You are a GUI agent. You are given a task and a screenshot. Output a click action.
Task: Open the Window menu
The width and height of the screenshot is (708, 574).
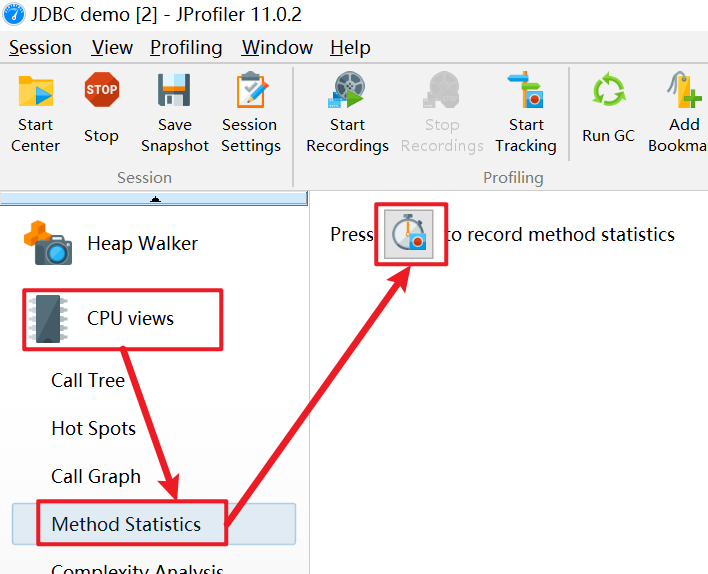click(x=277, y=47)
